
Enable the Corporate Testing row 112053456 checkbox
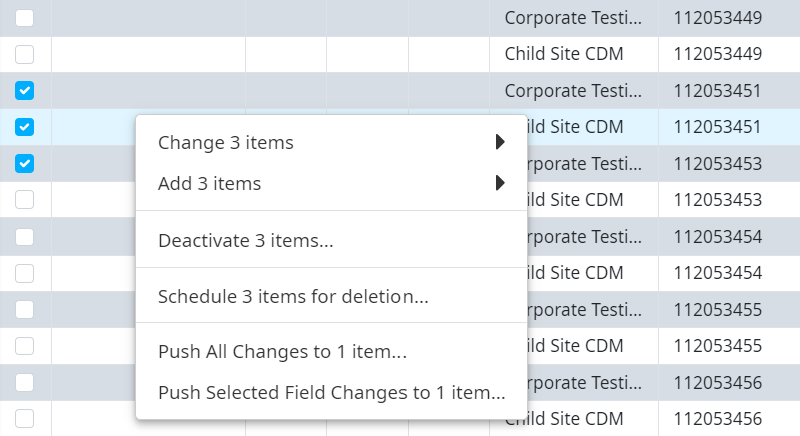25,382
